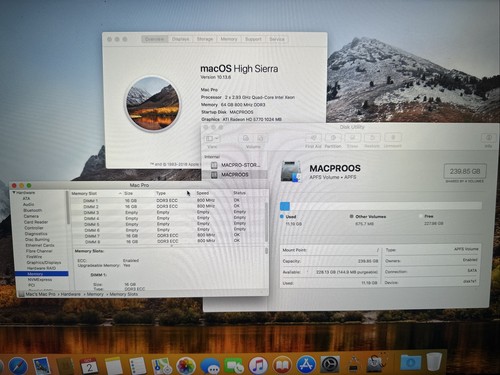Launch the App Store from Dock
500x375 pixels.
click(306, 365)
